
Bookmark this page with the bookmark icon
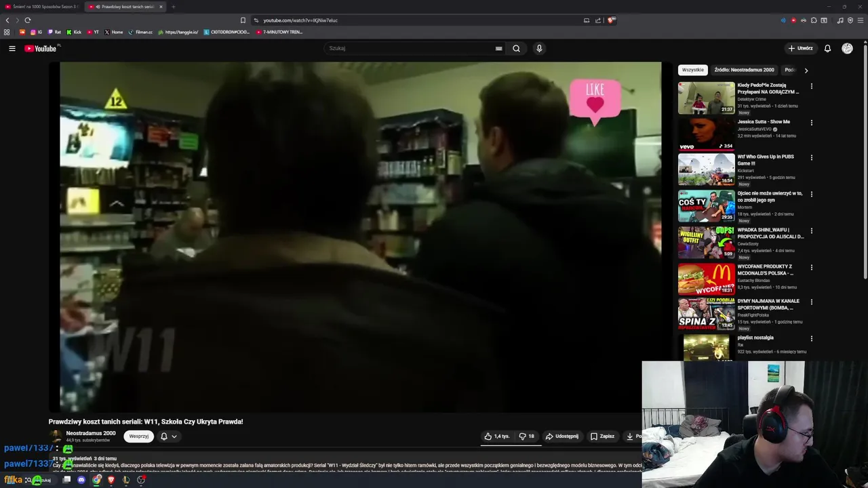pyautogui.click(x=243, y=20)
